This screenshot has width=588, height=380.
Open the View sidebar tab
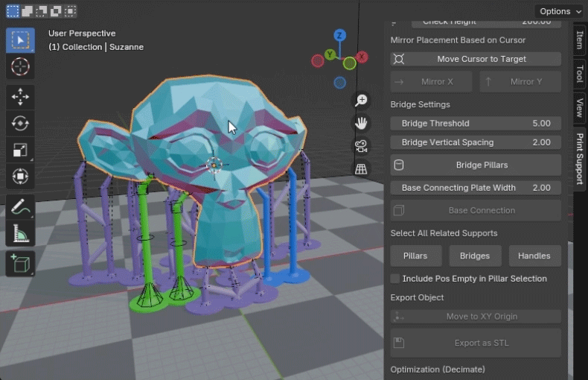(580, 107)
